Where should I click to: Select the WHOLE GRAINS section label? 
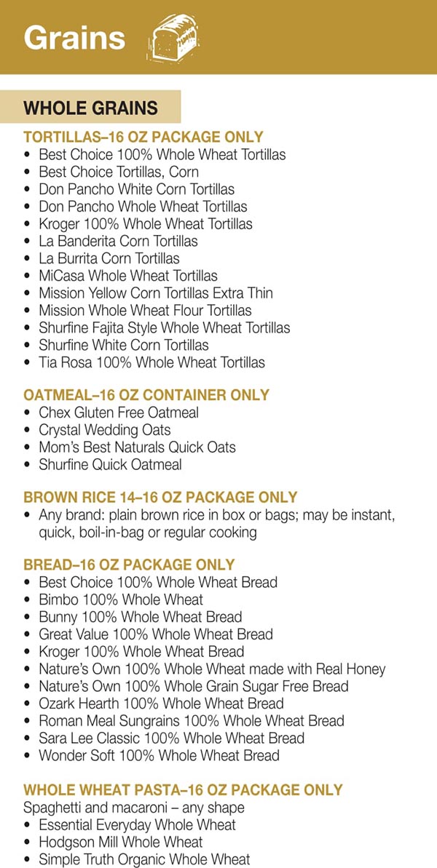pos(90,108)
